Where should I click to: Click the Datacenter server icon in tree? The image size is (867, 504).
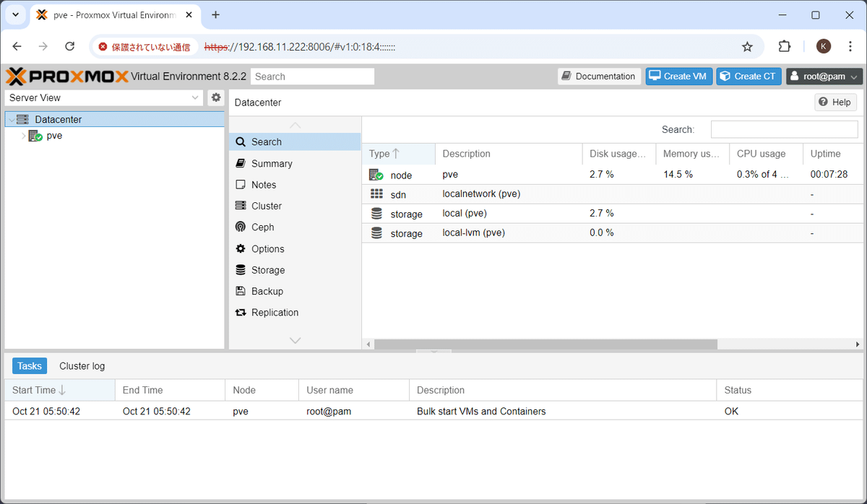click(22, 119)
